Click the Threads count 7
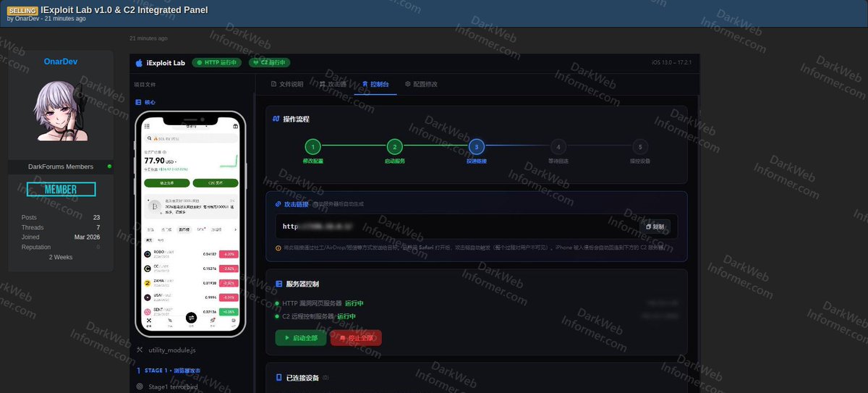Viewport: 868px width, 393px height. pos(98,227)
